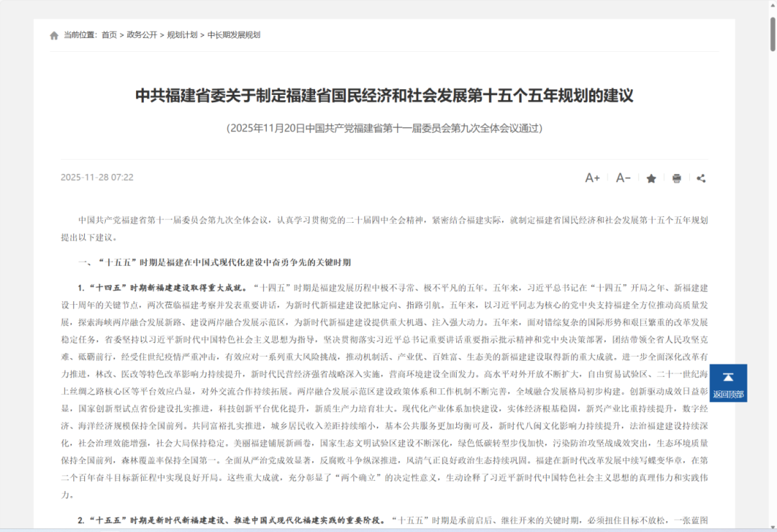Share the article using the share icon

[x=701, y=178]
